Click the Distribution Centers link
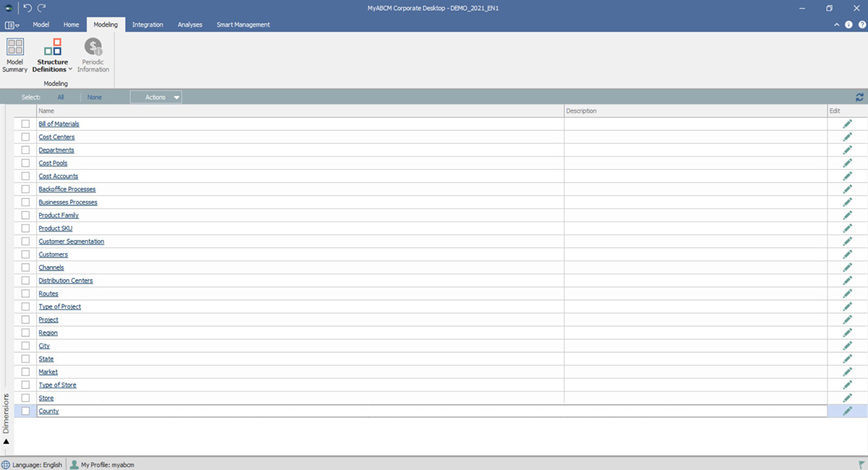This screenshot has width=868, height=470. point(66,281)
